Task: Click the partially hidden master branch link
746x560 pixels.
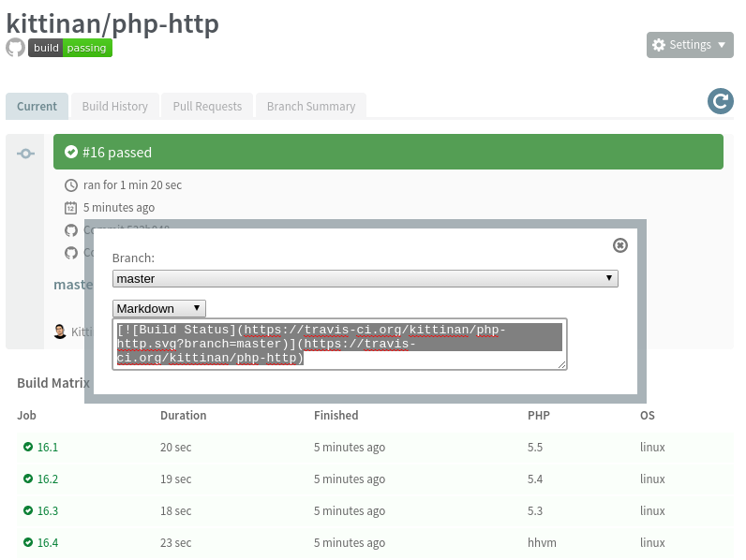Action: point(73,285)
